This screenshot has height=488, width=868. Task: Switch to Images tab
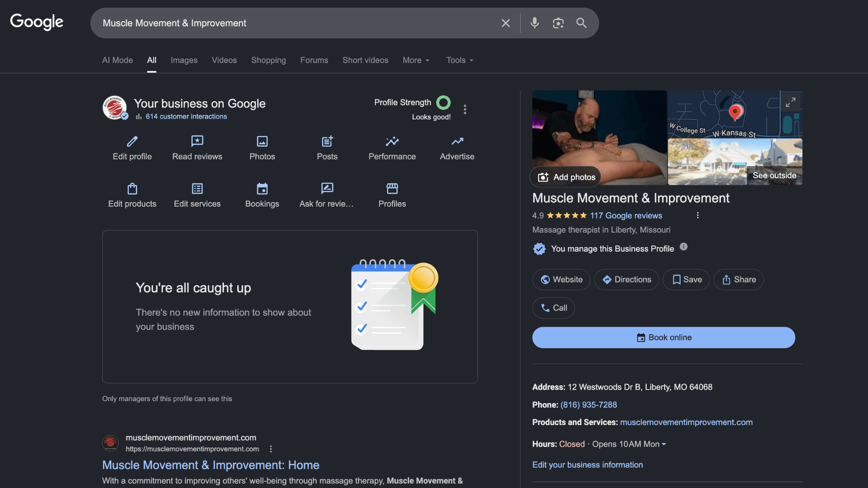184,60
